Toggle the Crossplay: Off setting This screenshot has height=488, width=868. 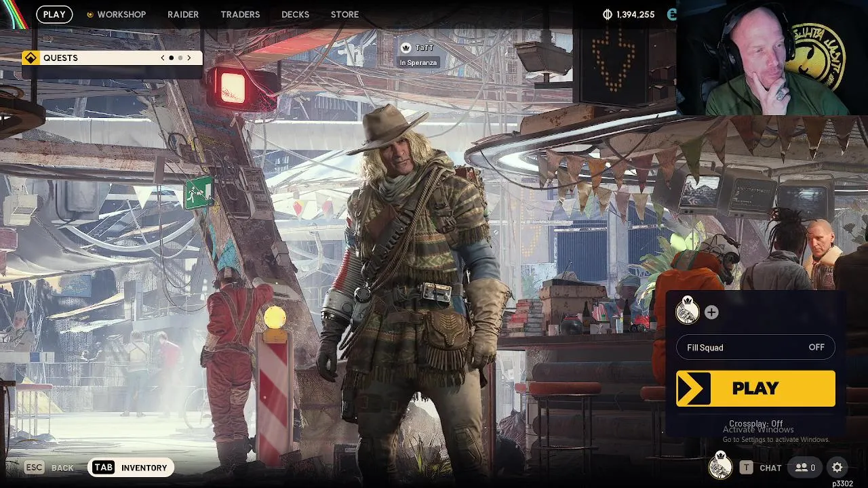pos(756,424)
